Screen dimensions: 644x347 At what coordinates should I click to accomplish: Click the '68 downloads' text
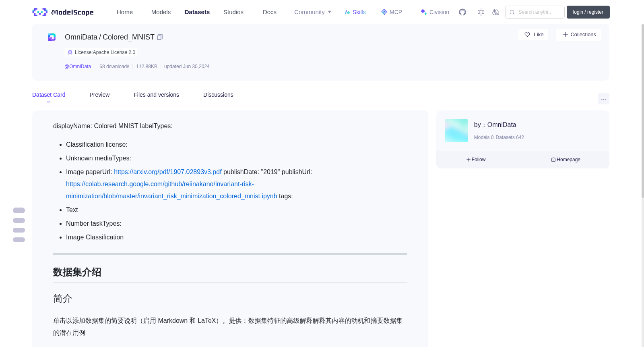point(114,66)
